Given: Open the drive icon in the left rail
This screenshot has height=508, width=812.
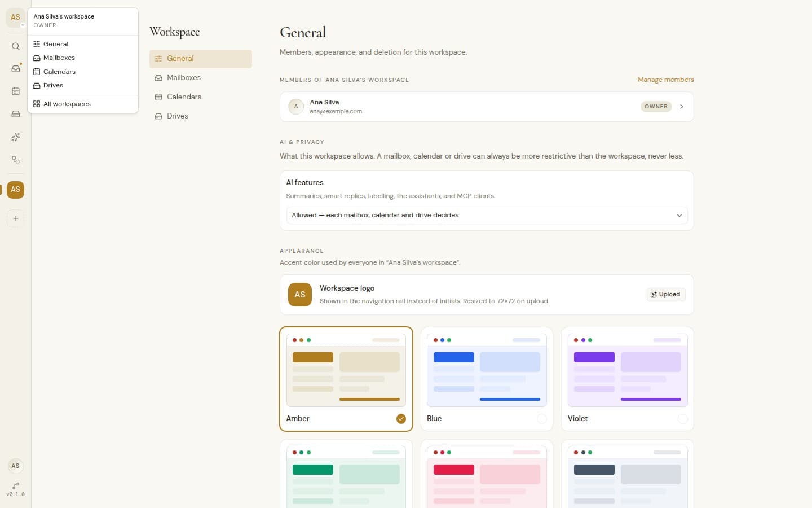Looking at the screenshot, I should (x=16, y=114).
